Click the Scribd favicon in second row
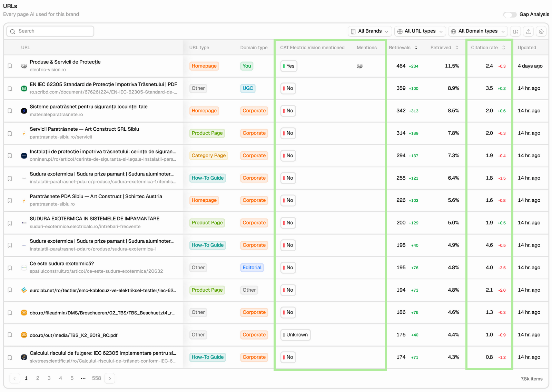This screenshot has height=392, width=552. 24,89
